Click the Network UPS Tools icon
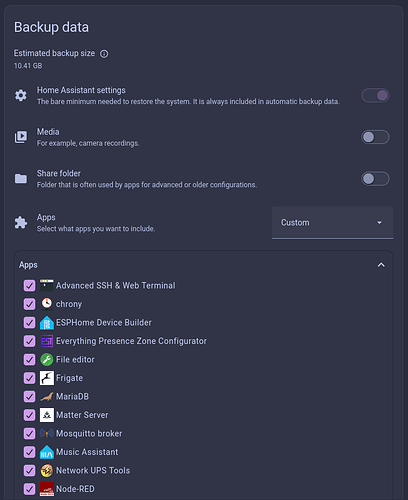Viewport: 408px width, 500px height. pos(47,471)
